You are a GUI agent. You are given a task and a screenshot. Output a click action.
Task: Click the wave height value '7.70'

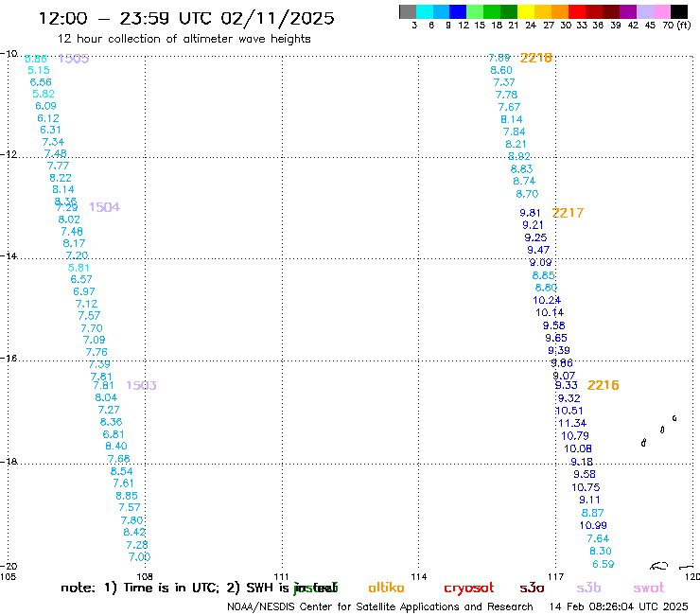coord(92,328)
